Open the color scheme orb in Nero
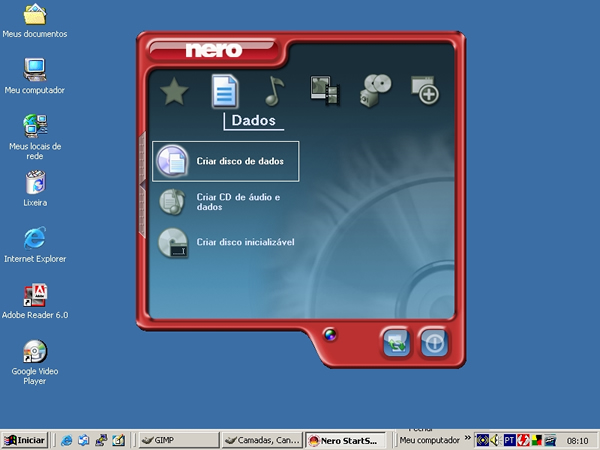 [330, 334]
